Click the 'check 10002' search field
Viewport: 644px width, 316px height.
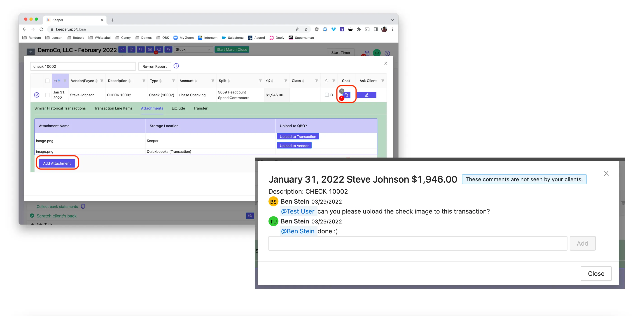tap(83, 66)
